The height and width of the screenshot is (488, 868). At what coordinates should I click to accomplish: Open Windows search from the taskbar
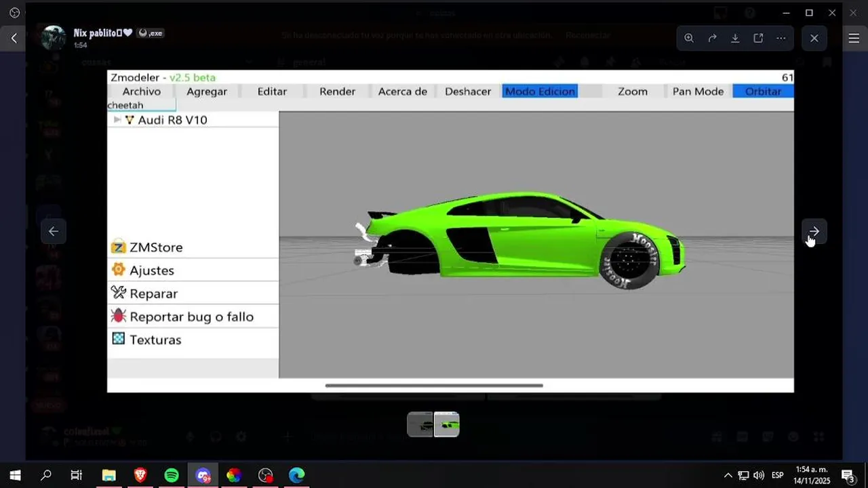(x=46, y=475)
